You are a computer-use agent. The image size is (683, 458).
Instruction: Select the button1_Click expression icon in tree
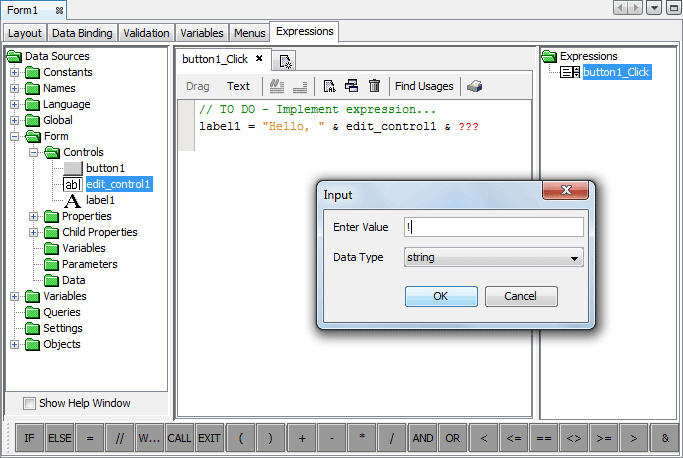(570, 72)
